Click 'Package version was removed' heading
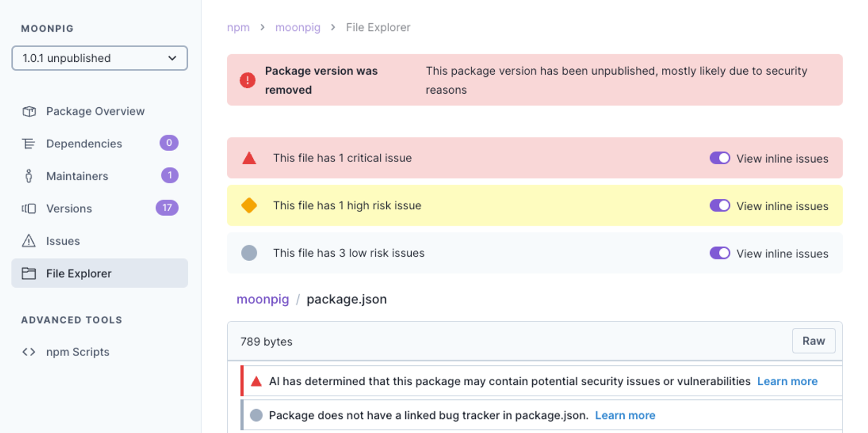The height and width of the screenshot is (433, 868). pyautogui.click(x=321, y=80)
